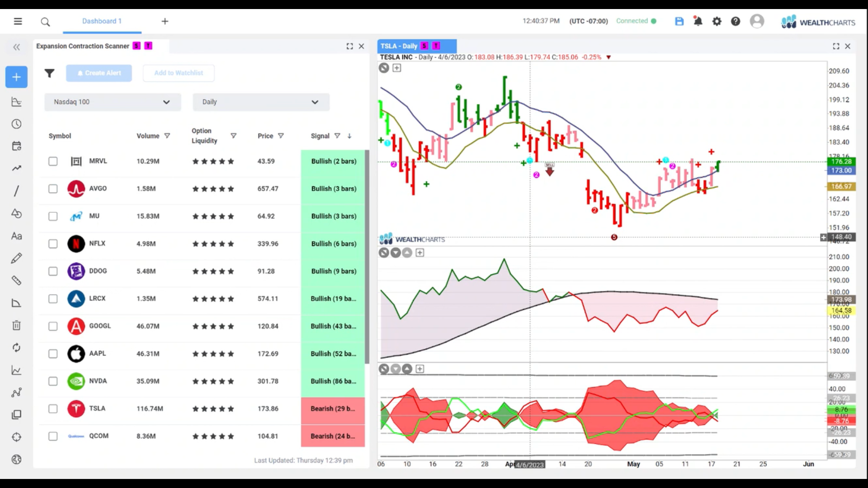Open the Signal column filter
The image size is (868, 488).
pyautogui.click(x=337, y=136)
